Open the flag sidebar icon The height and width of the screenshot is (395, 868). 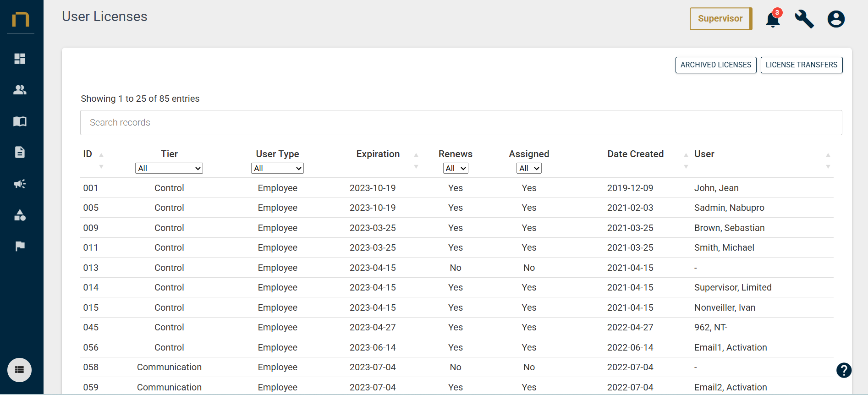click(x=20, y=246)
